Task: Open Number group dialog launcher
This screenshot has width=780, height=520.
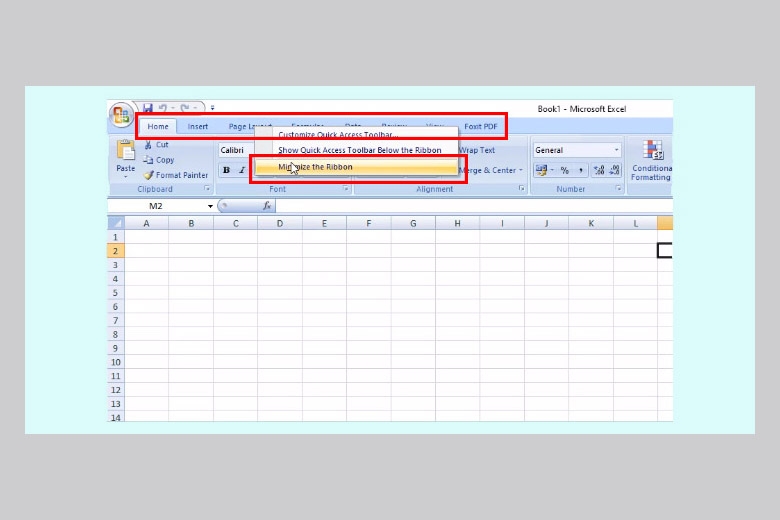Action: tap(618, 189)
